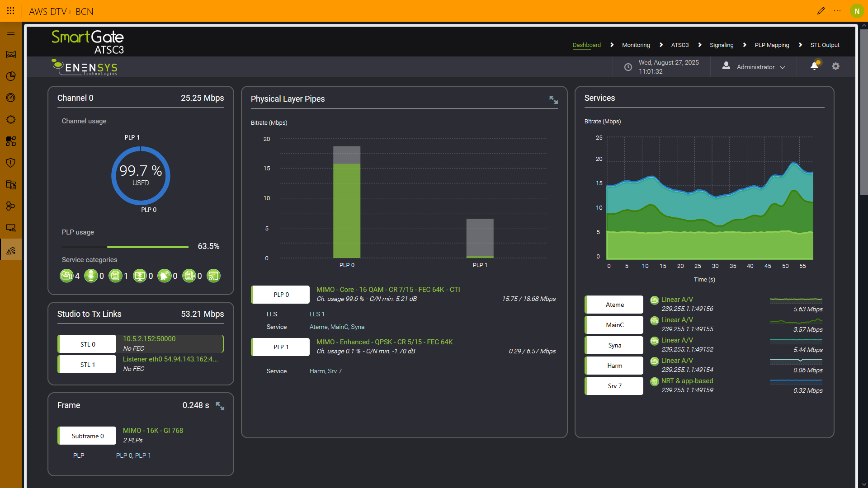
Task: Click the speedometer gauge sidebar icon
Action: point(11,98)
